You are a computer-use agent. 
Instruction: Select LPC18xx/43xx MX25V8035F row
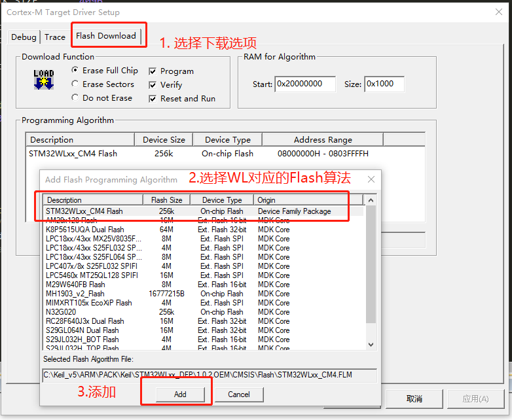tap(203, 239)
